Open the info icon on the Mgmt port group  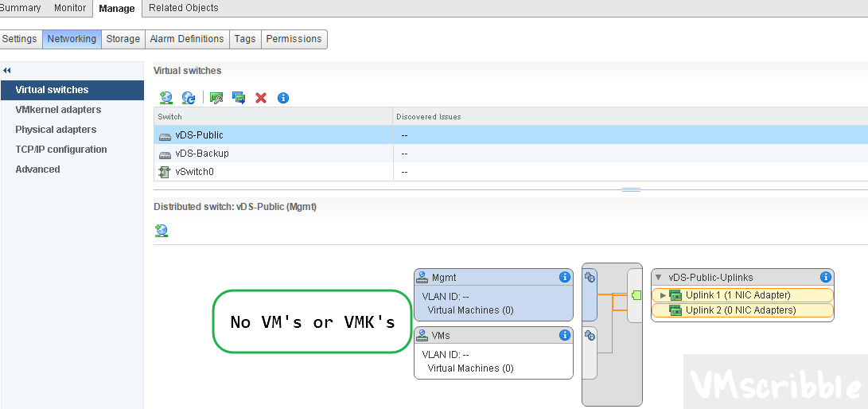pyautogui.click(x=565, y=277)
